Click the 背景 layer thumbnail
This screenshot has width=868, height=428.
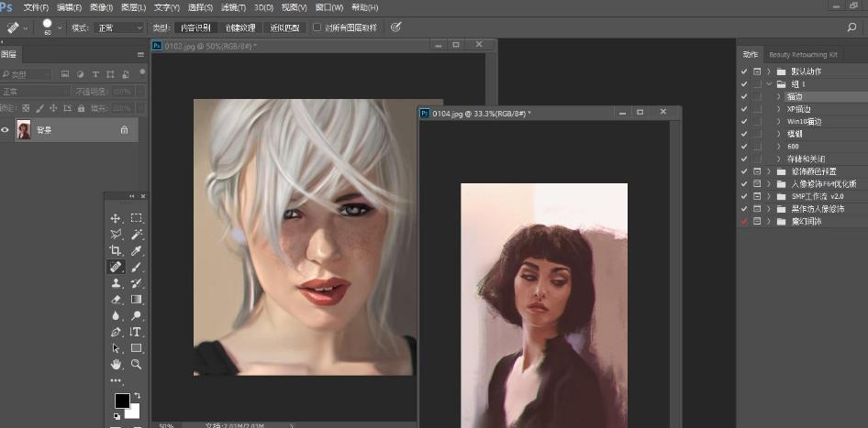tap(24, 130)
